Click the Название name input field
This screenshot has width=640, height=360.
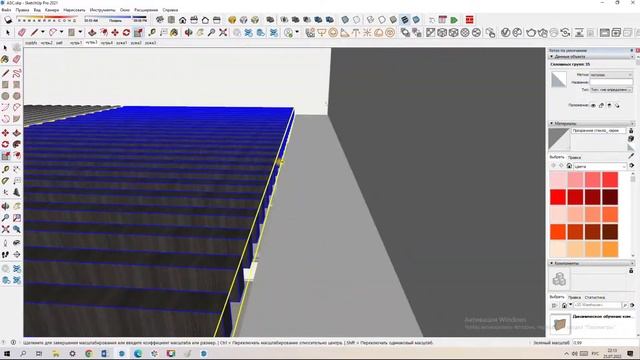611,82
